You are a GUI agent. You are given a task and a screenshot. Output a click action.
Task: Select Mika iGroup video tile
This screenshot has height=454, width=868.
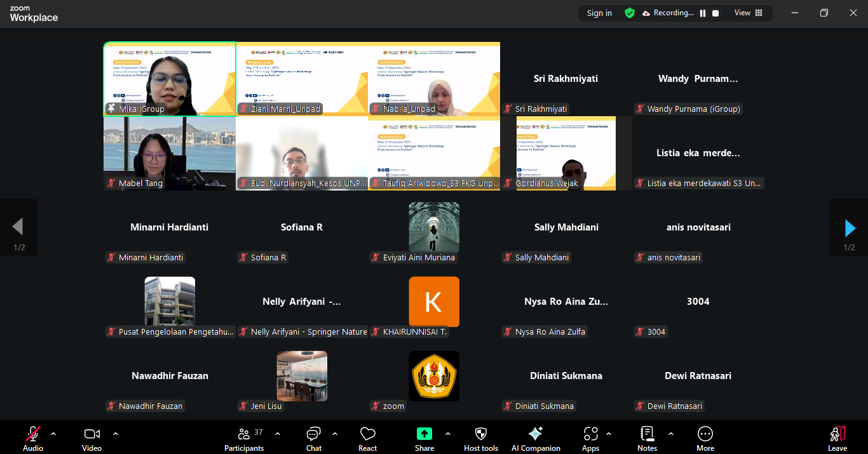pos(170,79)
